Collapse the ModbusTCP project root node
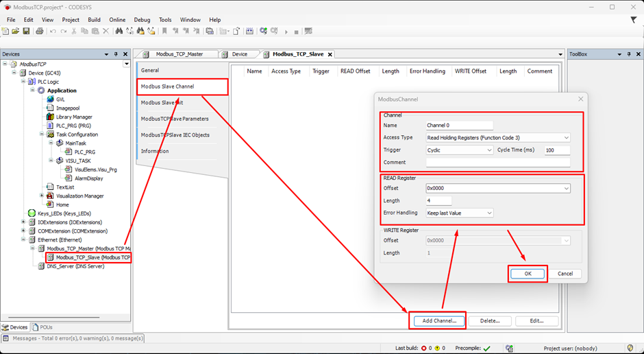The height and width of the screenshot is (354, 644). pyautogui.click(x=5, y=64)
